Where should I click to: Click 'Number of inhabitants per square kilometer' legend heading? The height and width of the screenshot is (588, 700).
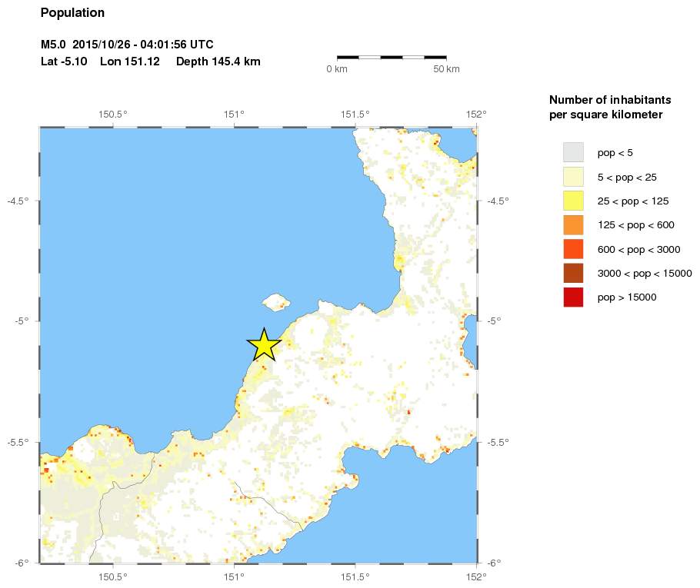click(x=610, y=108)
